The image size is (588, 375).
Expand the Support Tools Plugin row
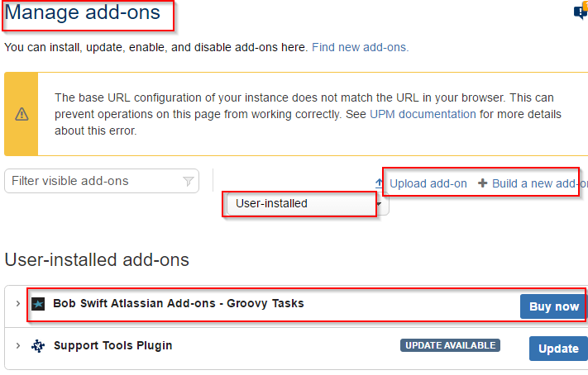(x=17, y=345)
